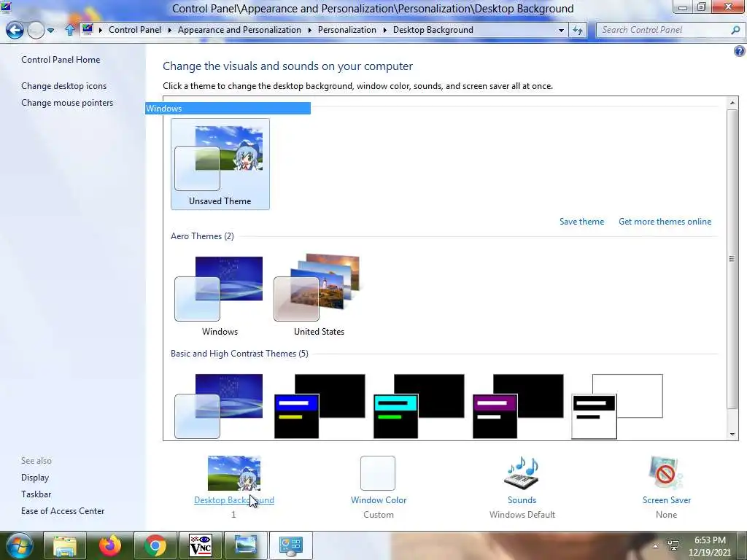
Task: Open Windows Explorer from the taskbar
Action: pos(65,545)
